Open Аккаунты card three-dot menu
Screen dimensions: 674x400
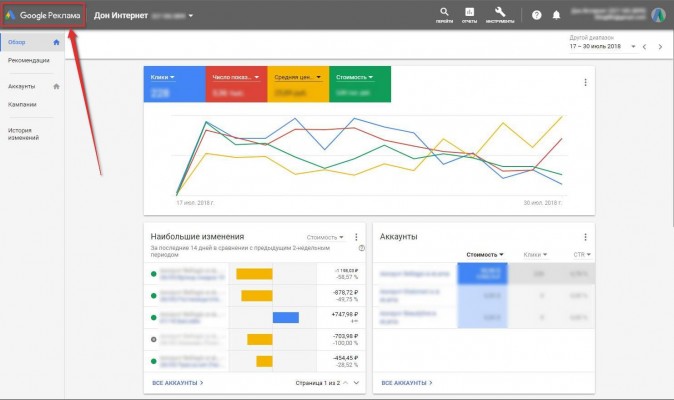pos(585,237)
